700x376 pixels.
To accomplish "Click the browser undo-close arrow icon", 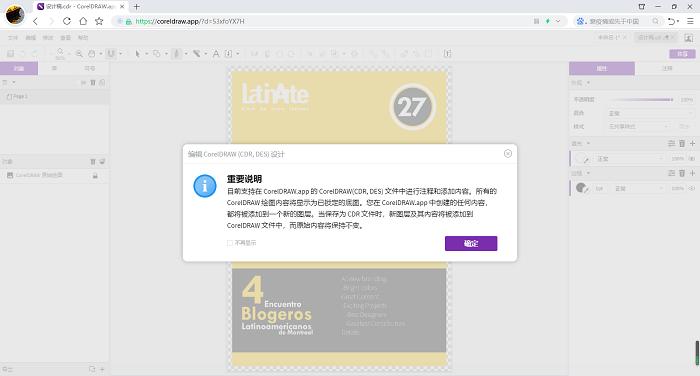I will click(671, 21).
